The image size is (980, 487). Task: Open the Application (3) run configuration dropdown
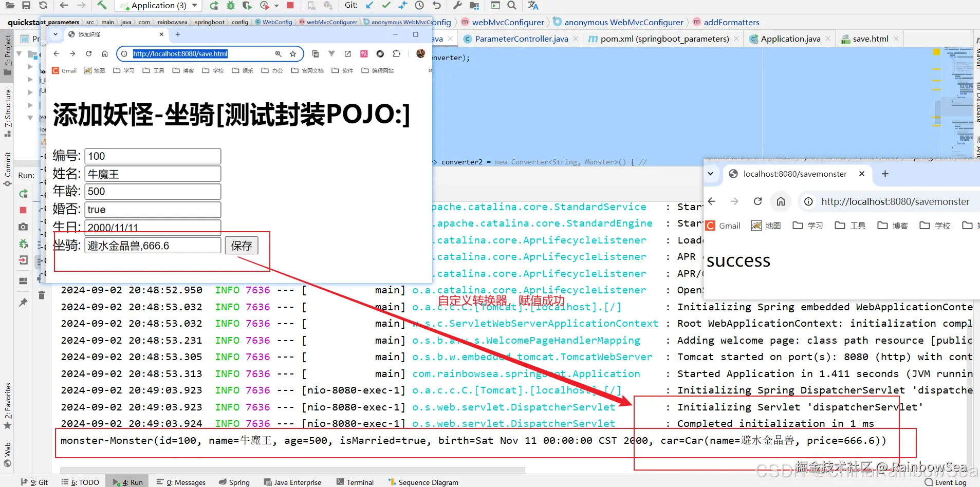158,6
